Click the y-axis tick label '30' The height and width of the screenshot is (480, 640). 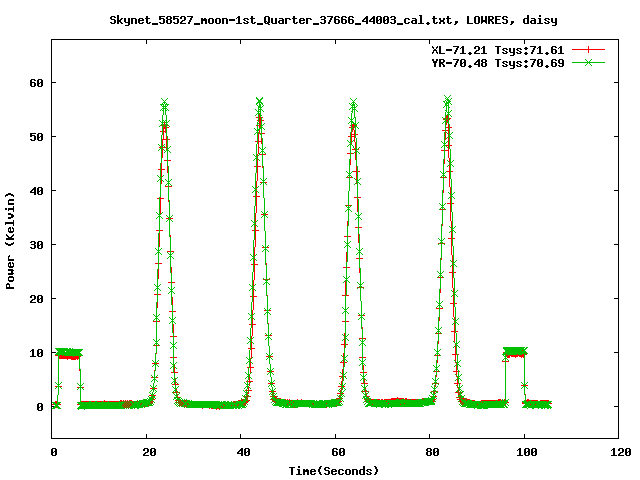(36, 244)
